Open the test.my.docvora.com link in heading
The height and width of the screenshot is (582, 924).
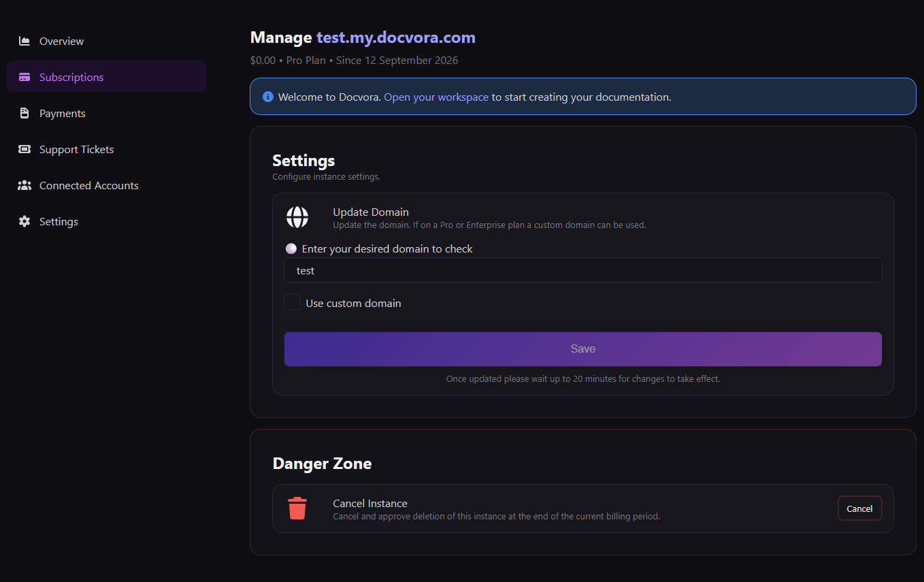pyautogui.click(x=396, y=37)
